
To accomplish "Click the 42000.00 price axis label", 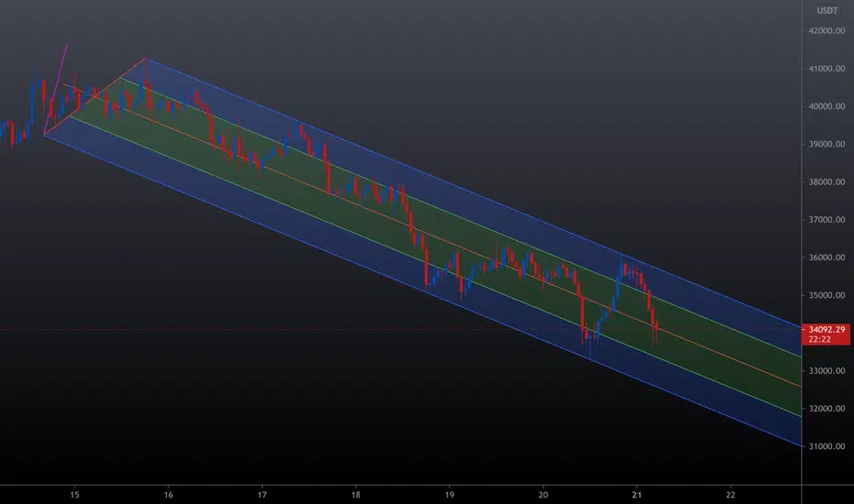I will click(827, 31).
